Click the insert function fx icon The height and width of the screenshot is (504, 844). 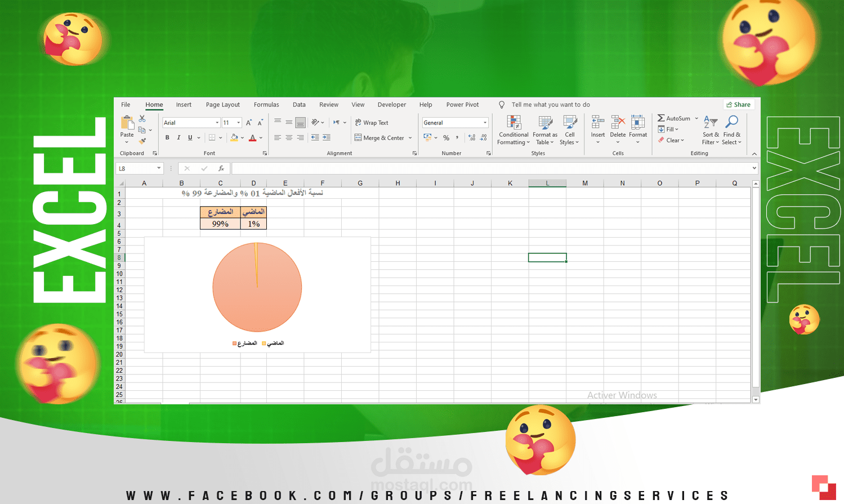[221, 168]
